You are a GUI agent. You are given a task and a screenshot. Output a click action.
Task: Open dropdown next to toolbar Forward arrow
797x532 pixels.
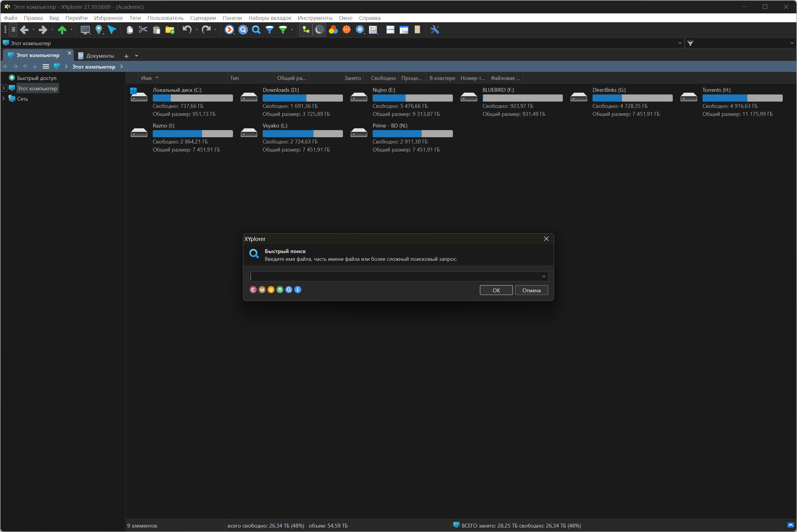pyautogui.click(x=52, y=30)
